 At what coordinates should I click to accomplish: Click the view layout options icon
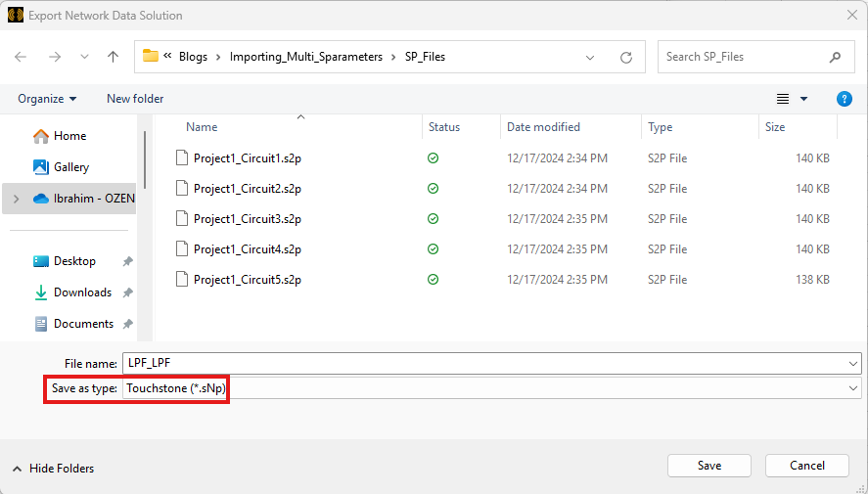tap(783, 99)
